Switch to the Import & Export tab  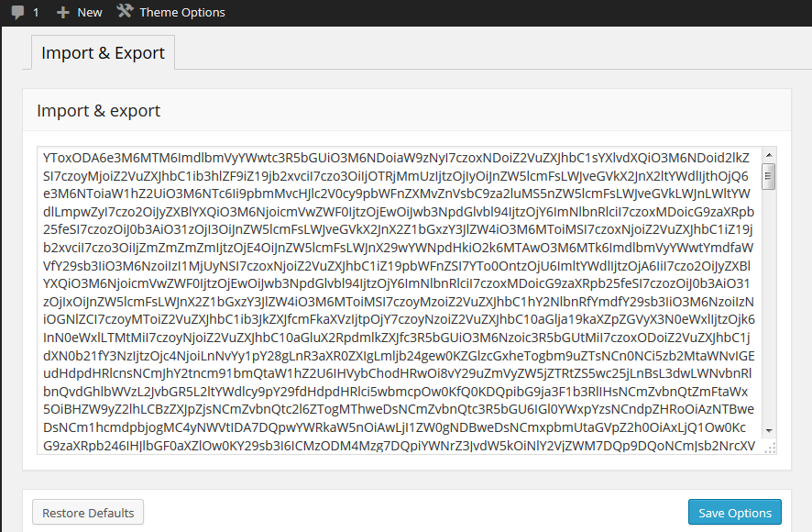click(x=103, y=53)
